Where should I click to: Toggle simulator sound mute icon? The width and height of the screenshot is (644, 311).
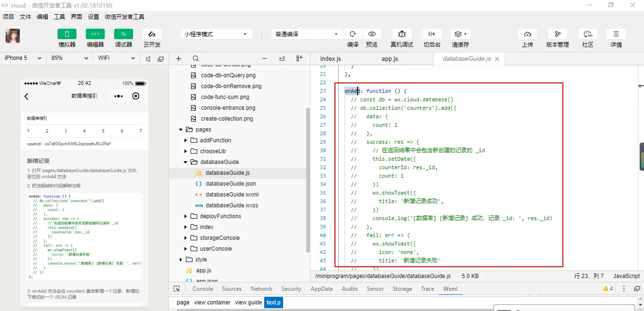pos(148,58)
